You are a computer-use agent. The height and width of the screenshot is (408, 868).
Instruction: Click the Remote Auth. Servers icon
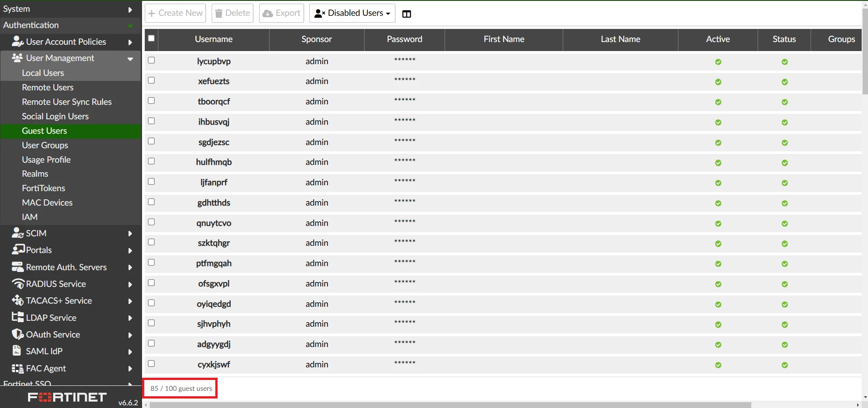click(18, 267)
